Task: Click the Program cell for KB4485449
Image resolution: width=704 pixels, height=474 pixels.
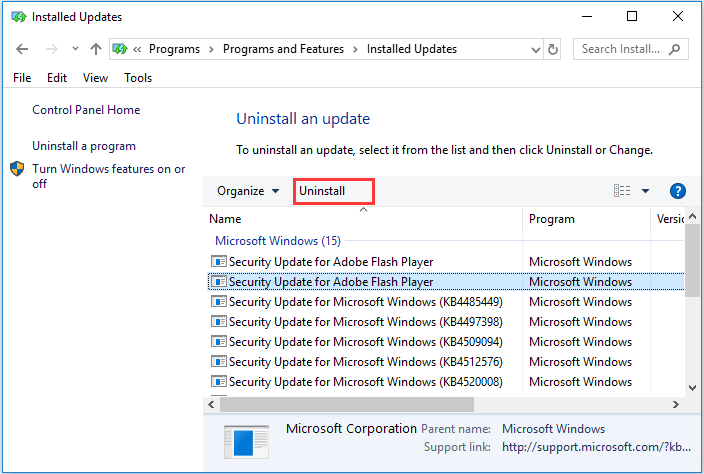Action: pyautogui.click(x=581, y=302)
